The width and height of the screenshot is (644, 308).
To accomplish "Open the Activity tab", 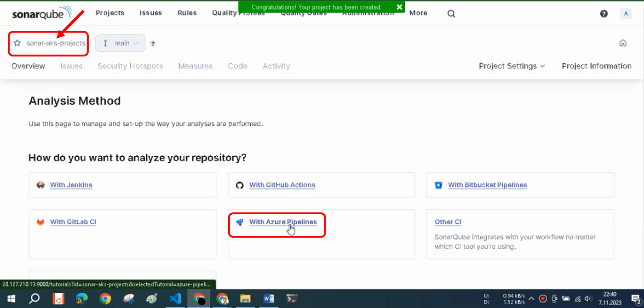I will point(276,66).
